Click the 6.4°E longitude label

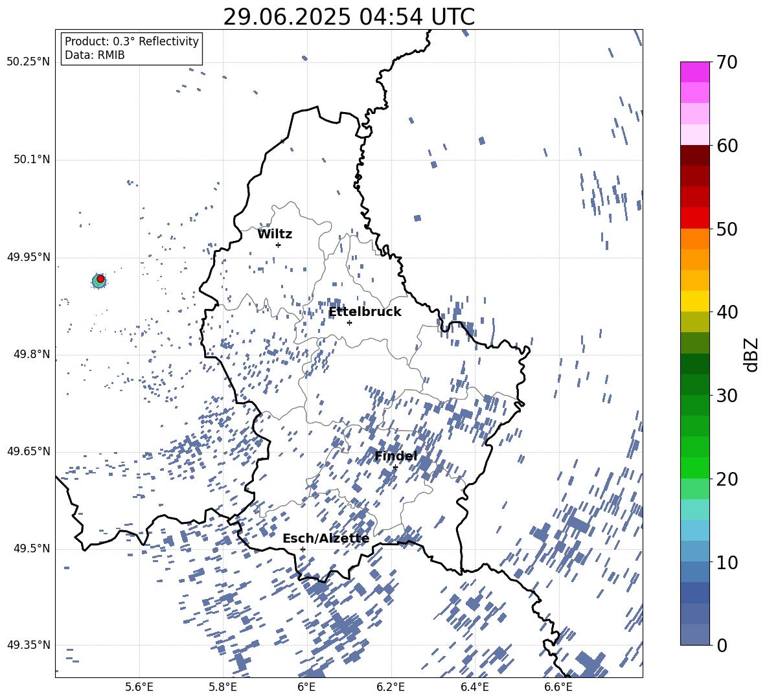point(474,688)
